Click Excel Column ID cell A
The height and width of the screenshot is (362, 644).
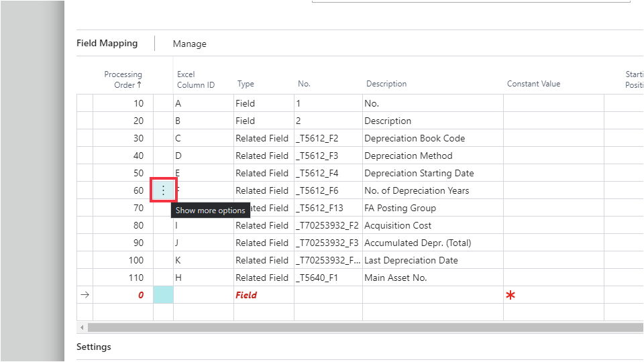[x=204, y=103]
